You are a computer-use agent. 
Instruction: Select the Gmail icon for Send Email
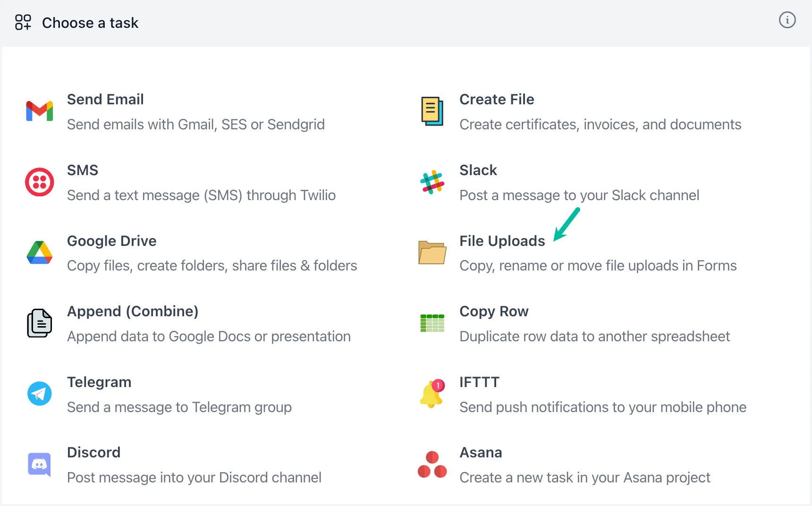pos(39,111)
